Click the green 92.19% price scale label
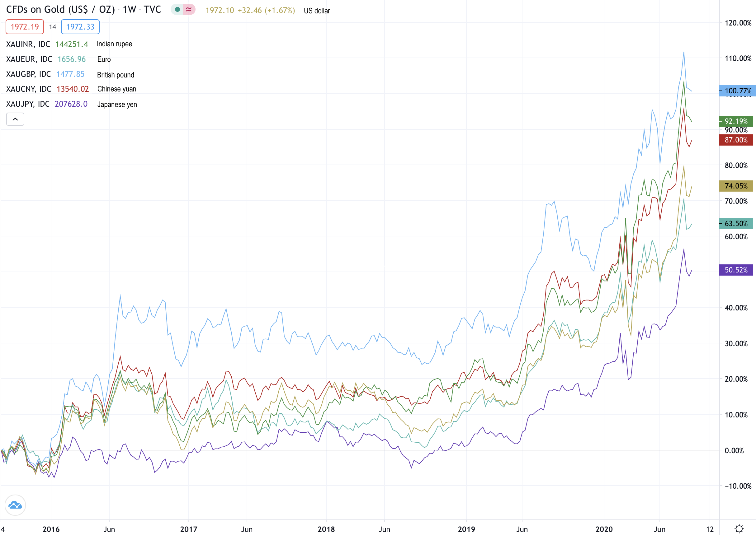This screenshot has width=756, height=535. coord(736,121)
